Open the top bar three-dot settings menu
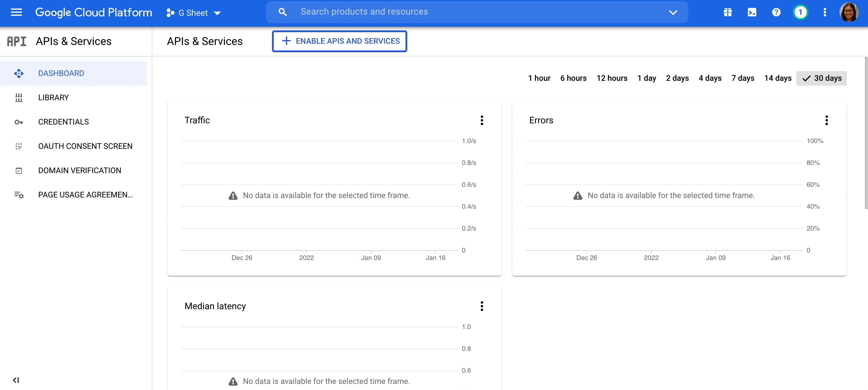The width and height of the screenshot is (868, 390). [825, 12]
